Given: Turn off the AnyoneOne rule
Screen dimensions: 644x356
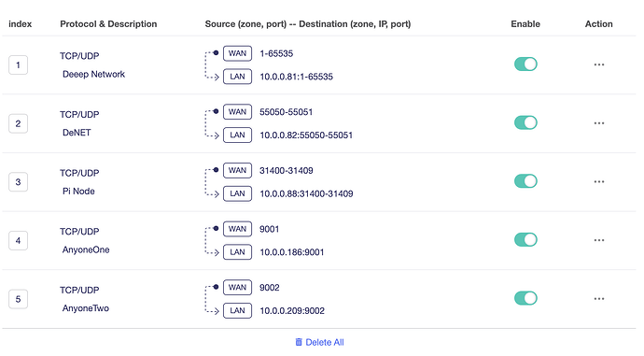Looking at the screenshot, I should click(525, 239).
